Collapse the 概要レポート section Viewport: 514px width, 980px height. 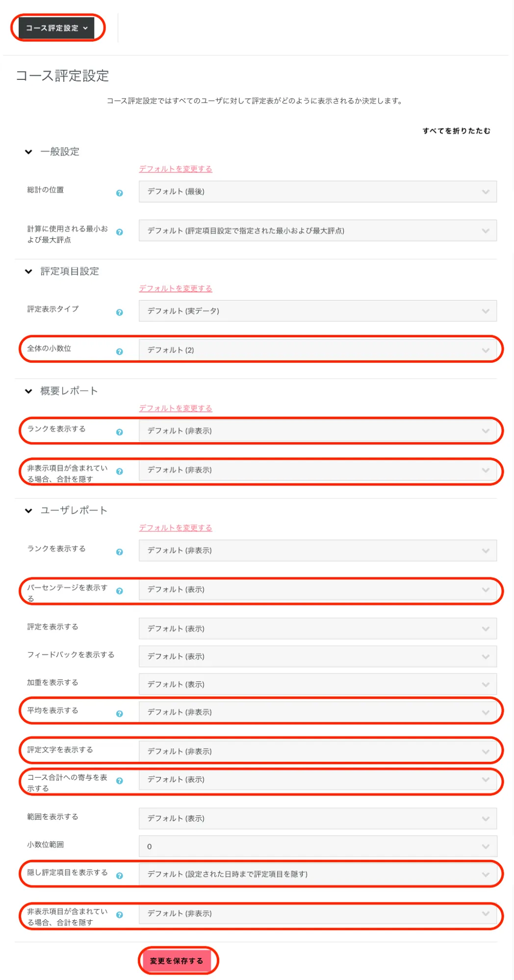[x=29, y=391]
